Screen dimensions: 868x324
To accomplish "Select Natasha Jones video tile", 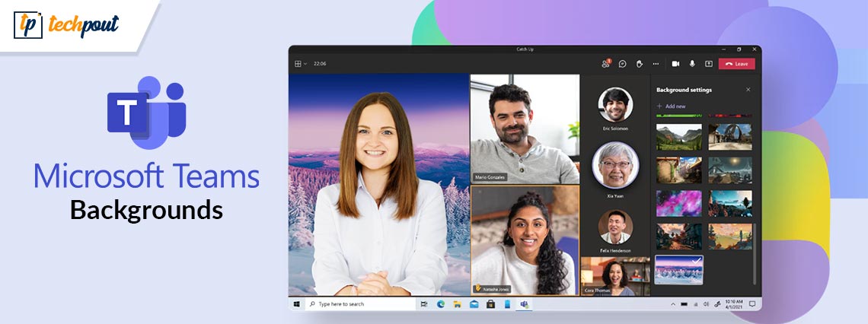I will 525,240.
